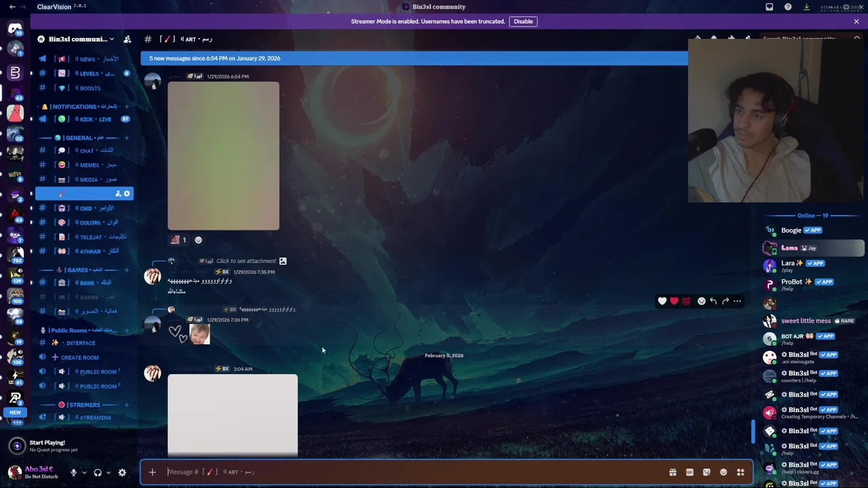Image resolution: width=868 pixels, height=488 pixels.
Task: Open user settings gear icon
Action: [x=122, y=472]
